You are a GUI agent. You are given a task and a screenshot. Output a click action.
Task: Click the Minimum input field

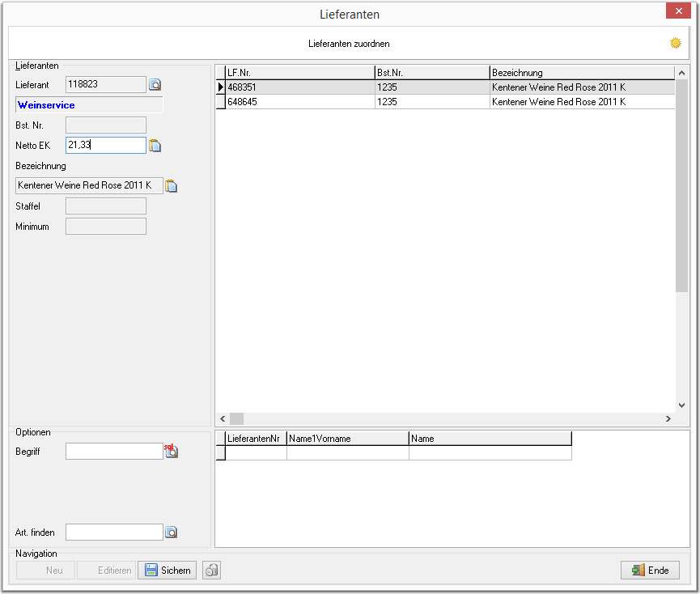click(x=106, y=227)
